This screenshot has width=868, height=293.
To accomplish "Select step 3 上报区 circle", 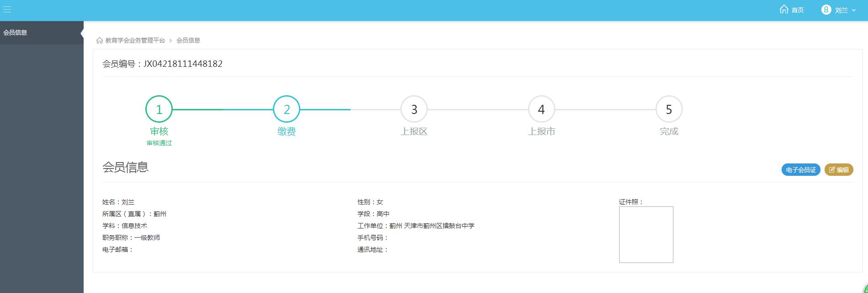I will click(414, 109).
